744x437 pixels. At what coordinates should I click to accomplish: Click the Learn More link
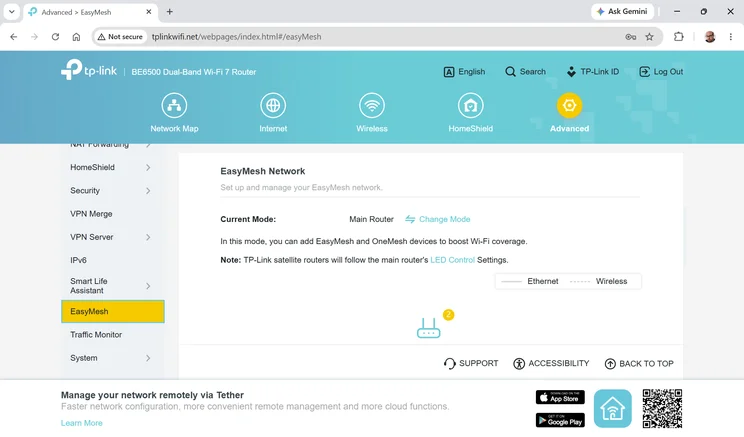(x=82, y=423)
